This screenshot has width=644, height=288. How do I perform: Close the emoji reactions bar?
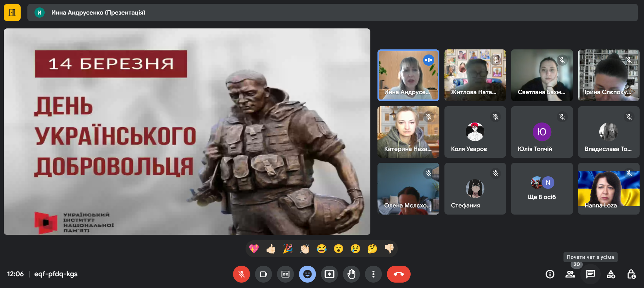coord(307,274)
